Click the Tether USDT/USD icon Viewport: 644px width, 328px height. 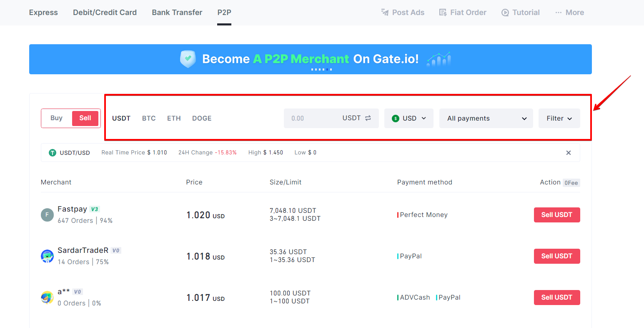[53, 153]
